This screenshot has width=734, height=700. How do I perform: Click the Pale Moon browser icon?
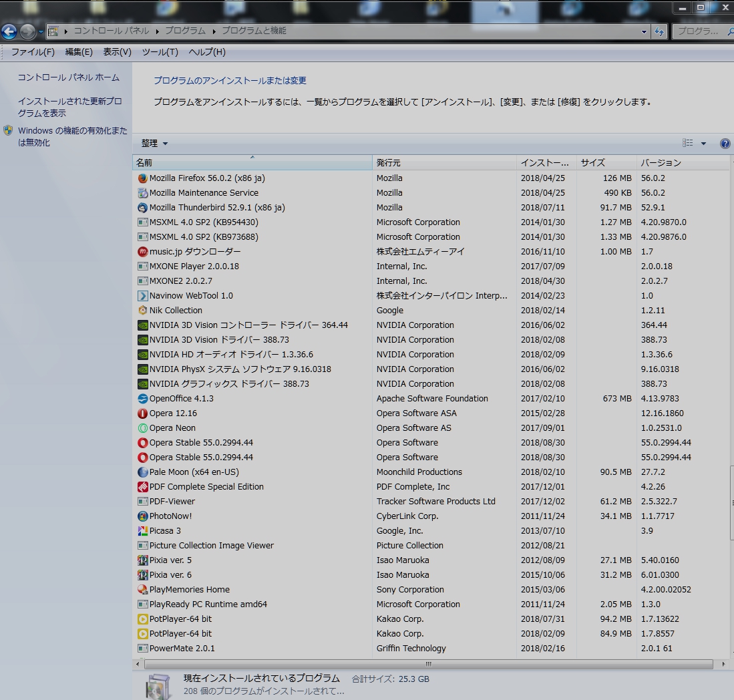(142, 472)
